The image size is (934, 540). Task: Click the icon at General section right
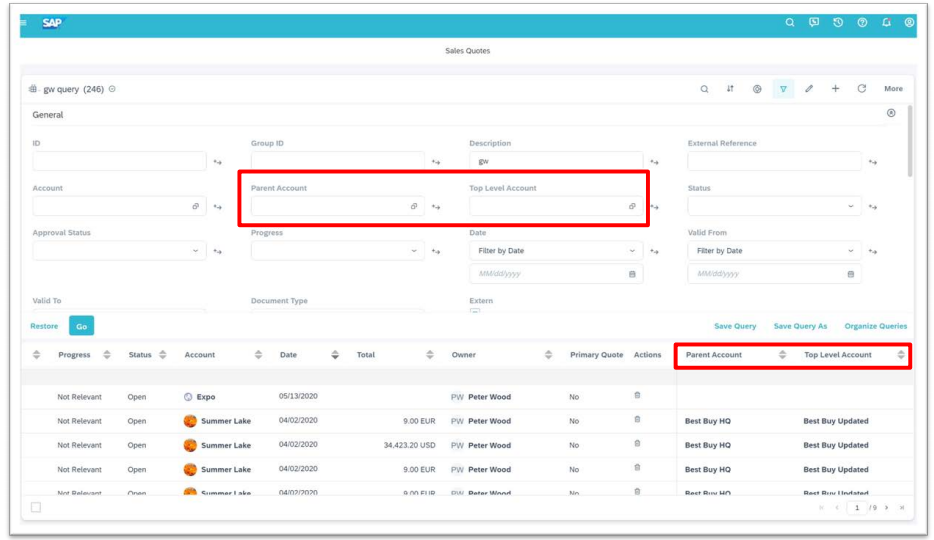pyautogui.click(x=891, y=113)
